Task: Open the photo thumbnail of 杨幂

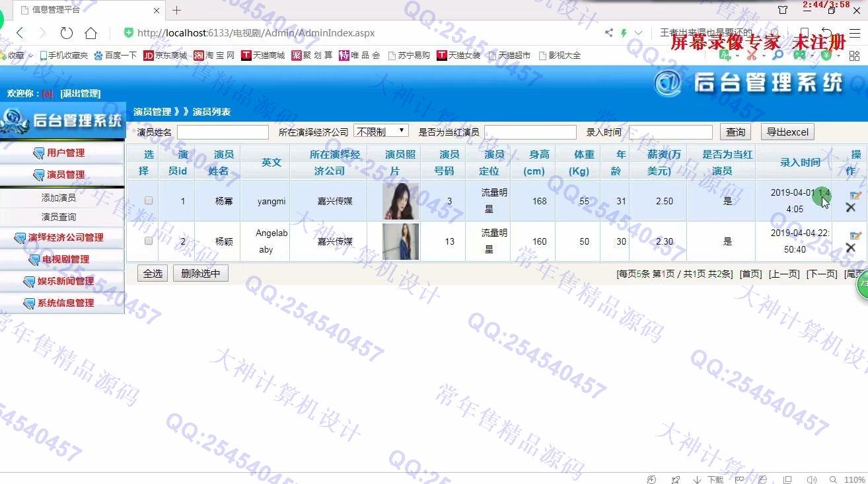Action: [x=400, y=201]
